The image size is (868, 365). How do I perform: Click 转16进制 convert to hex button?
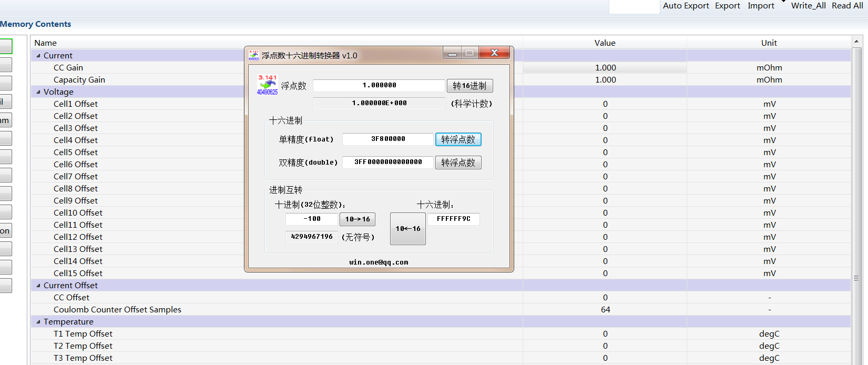[x=469, y=86]
